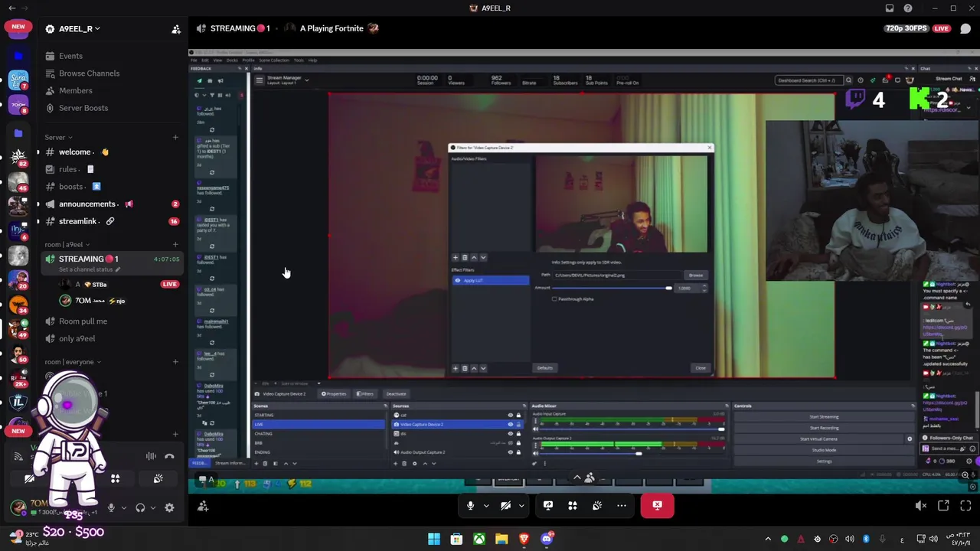Open Server Boosts
This screenshot has height=551, width=980.
[x=83, y=108]
